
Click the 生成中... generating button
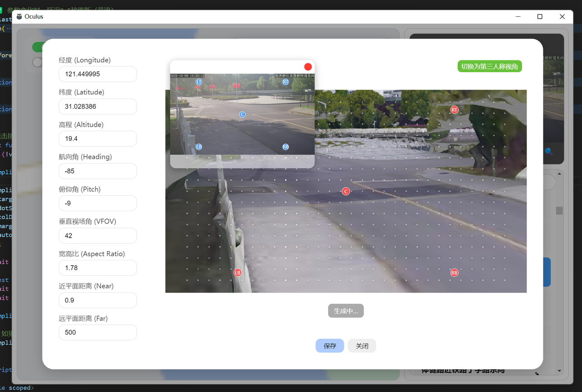tap(346, 311)
